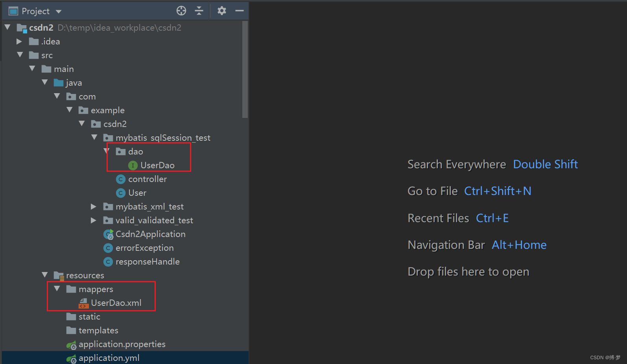627x364 pixels.
Task: Click the templates folder icon
Action: (71, 330)
